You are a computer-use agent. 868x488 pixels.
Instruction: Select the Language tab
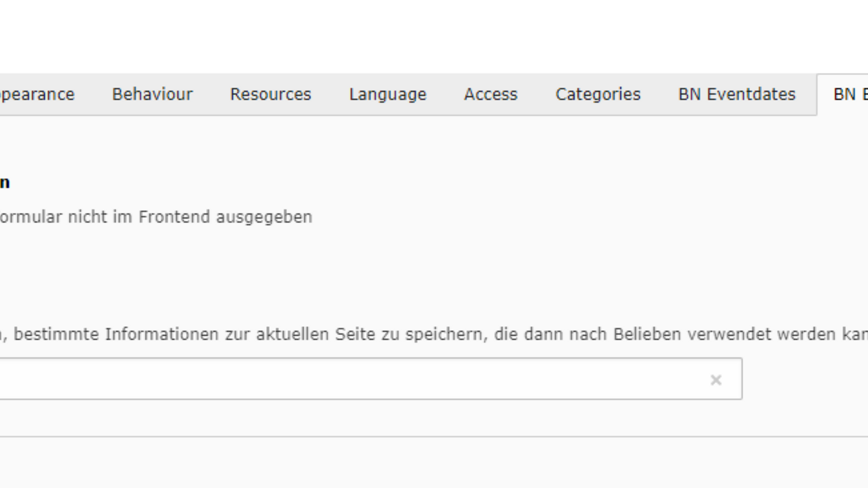point(387,94)
